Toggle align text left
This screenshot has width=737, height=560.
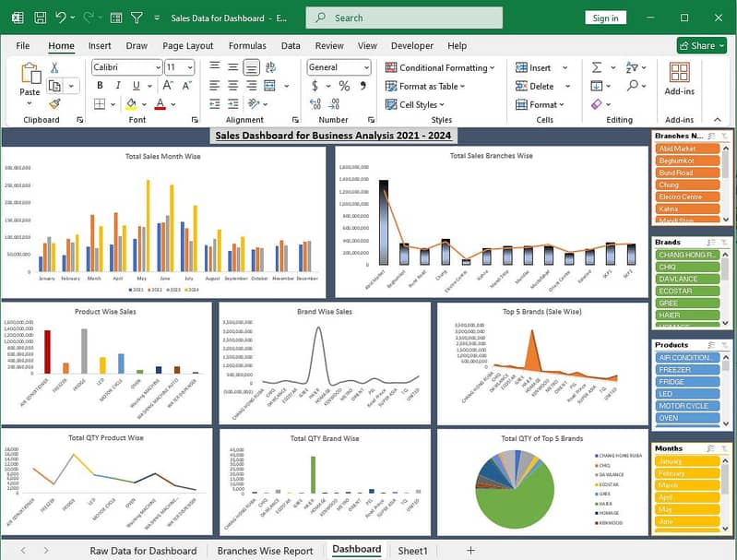point(215,86)
